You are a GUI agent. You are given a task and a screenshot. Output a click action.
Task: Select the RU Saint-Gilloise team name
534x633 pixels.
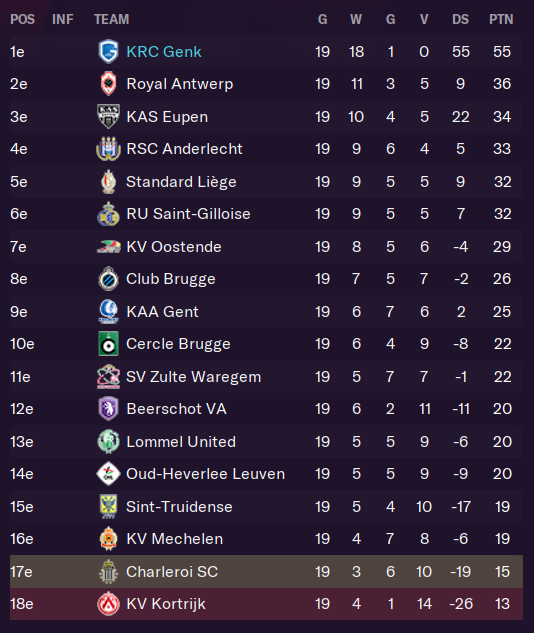point(188,214)
